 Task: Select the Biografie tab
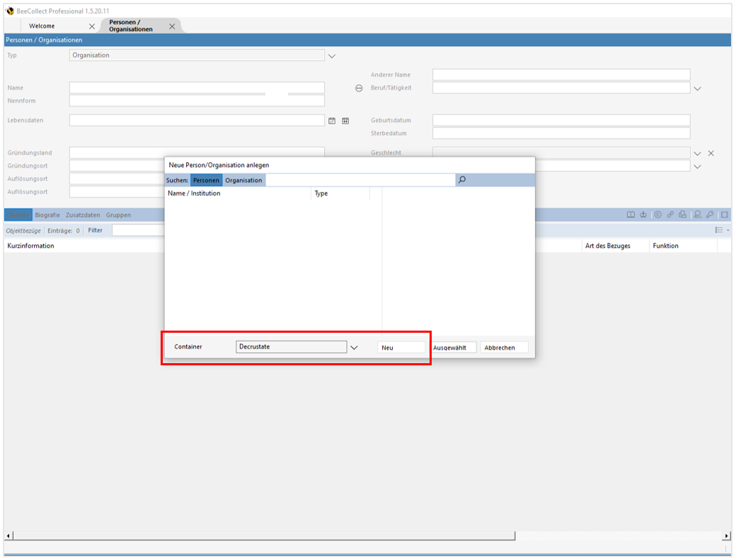[x=48, y=215]
